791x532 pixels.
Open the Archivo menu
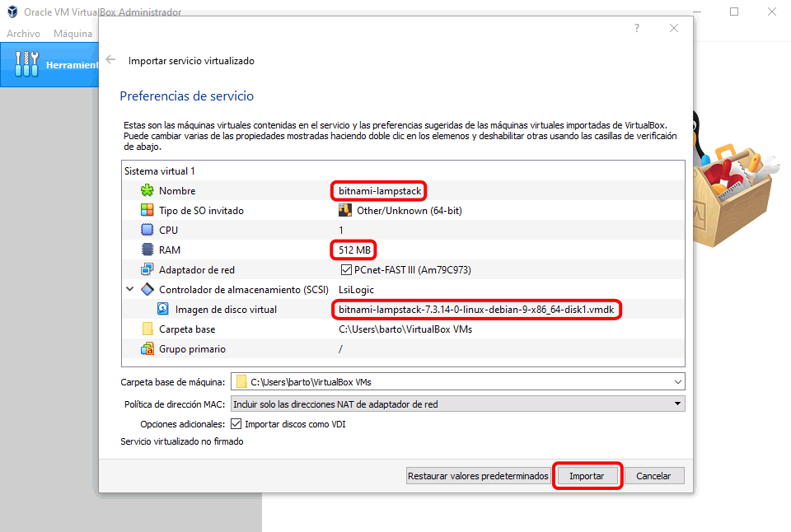pos(23,33)
